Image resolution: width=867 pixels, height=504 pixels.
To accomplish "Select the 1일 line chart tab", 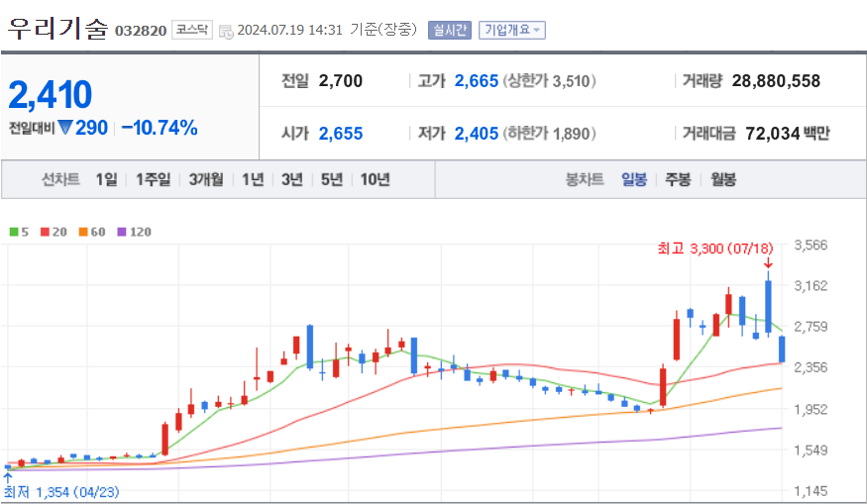I will coord(106,179).
